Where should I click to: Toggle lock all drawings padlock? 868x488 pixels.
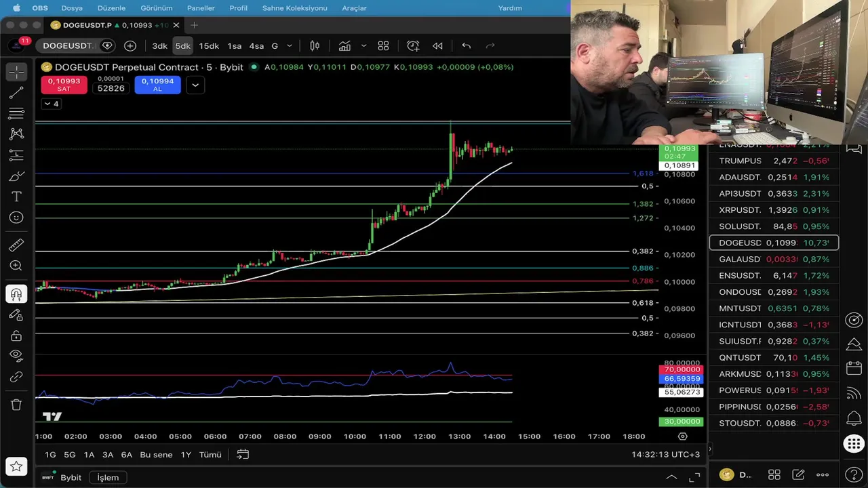(16, 336)
